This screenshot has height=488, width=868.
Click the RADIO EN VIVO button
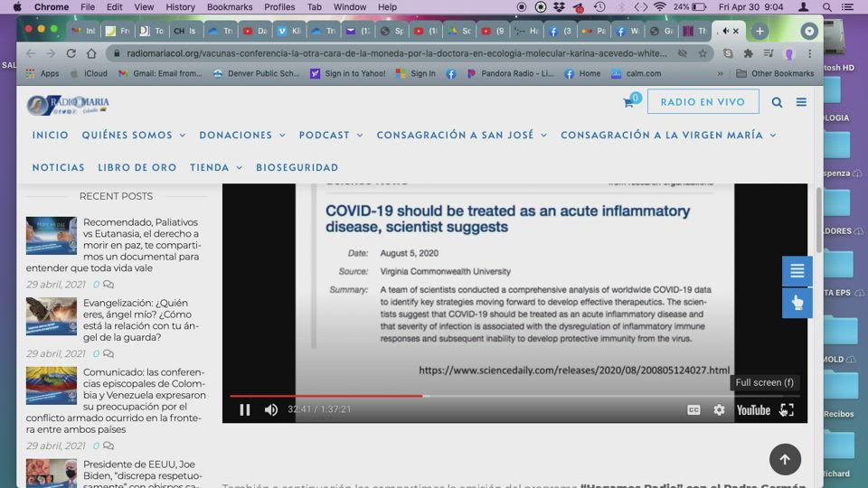coord(703,102)
